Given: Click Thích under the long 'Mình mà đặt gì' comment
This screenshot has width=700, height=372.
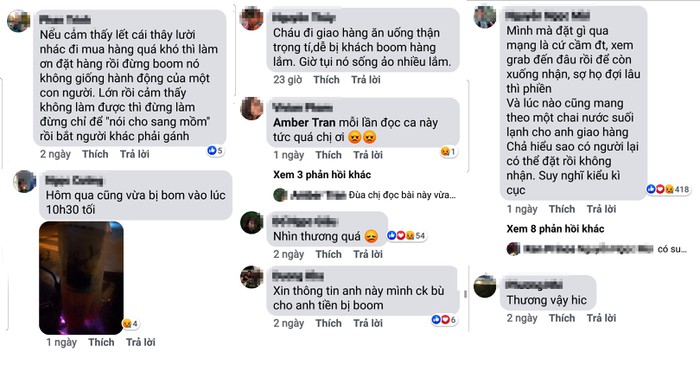Looking at the screenshot, I should tap(562, 209).
